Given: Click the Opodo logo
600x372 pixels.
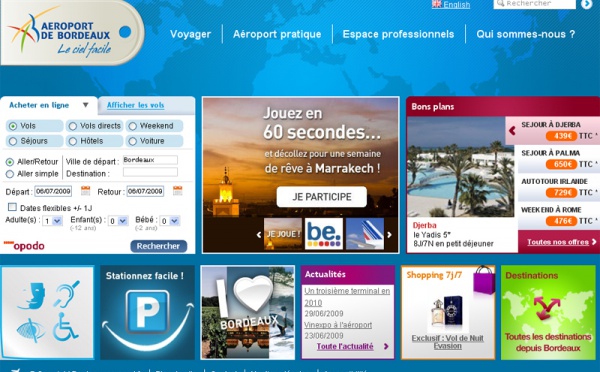Looking at the screenshot, I should [x=24, y=246].
